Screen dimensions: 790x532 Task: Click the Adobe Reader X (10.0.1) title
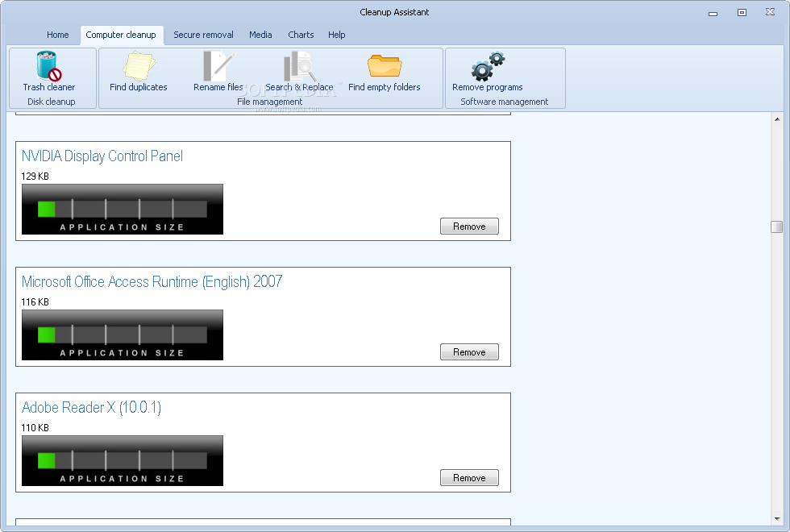click(91, 407)
